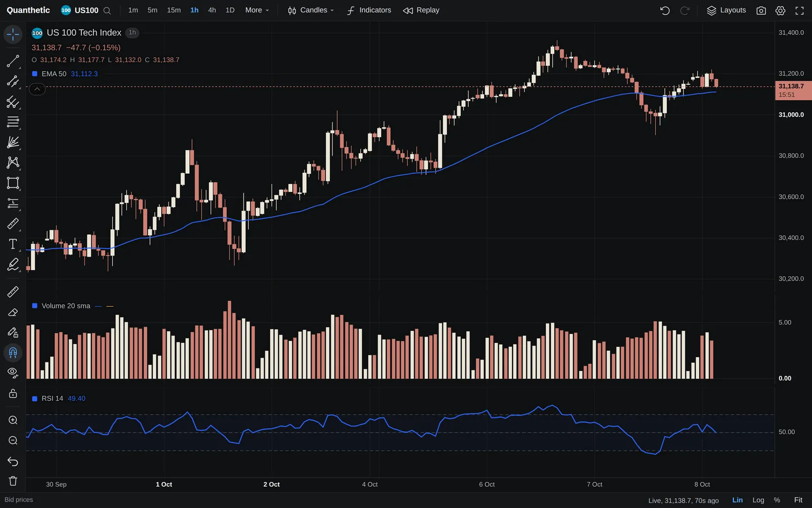812x508 pixels.
Task: Click the zoom in magnifier
Action: point(13,420)
